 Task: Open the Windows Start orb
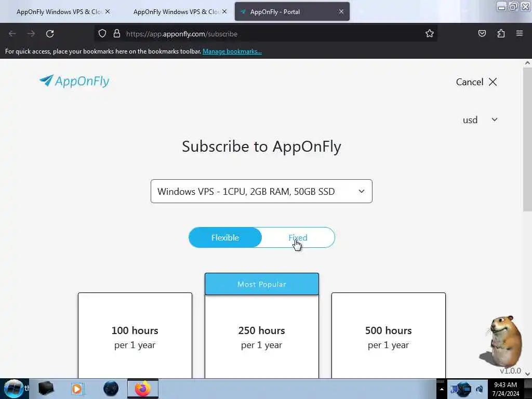coord(13,389)
